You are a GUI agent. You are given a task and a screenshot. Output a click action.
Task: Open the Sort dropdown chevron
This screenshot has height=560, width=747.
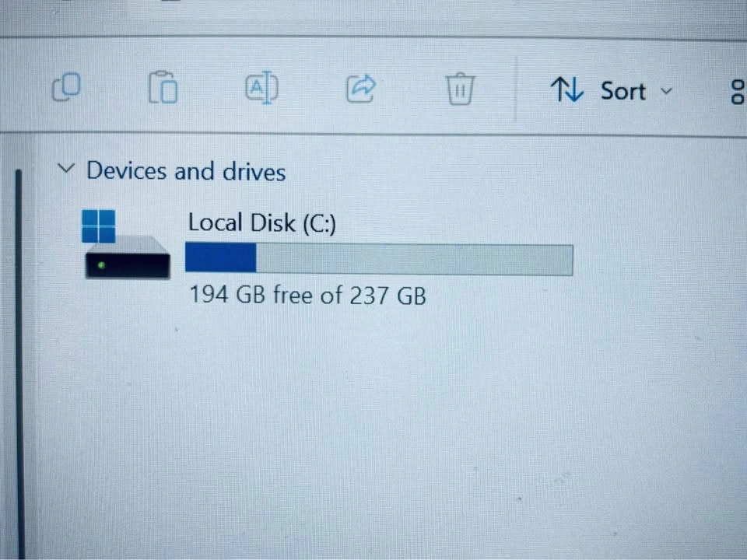667,90
